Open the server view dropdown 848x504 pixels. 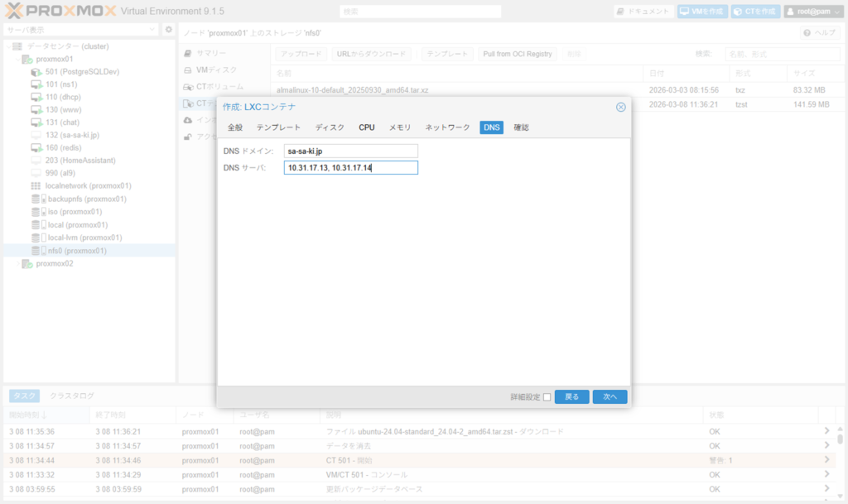(152, 30)
